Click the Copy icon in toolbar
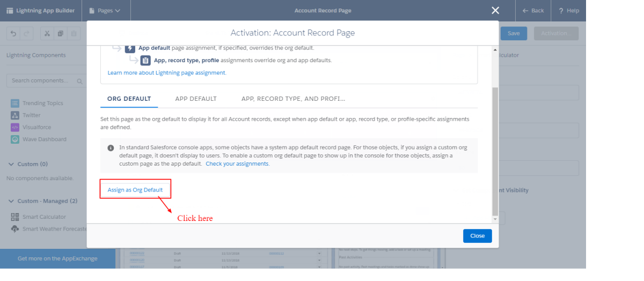The height and width of the screenshot is (281, 644). 61,33
